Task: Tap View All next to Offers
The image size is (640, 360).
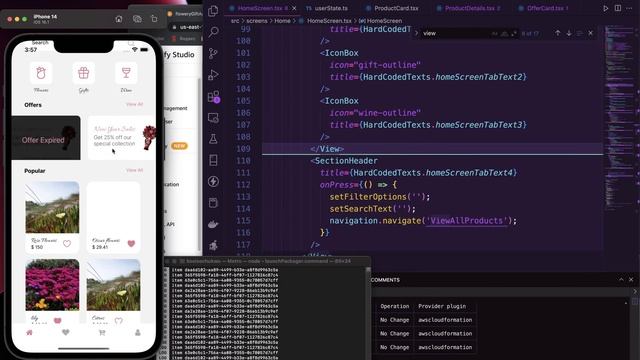Action: tap(134, 104)
